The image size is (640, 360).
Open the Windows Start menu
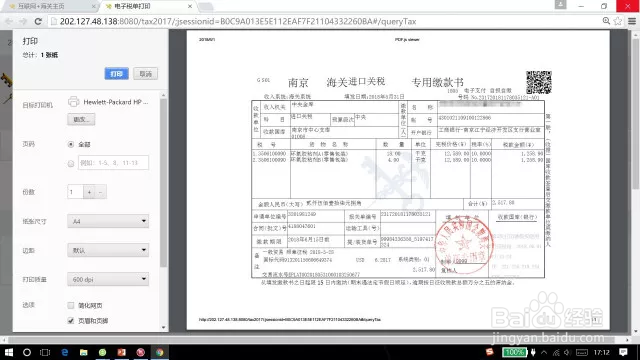coord(9,352)
